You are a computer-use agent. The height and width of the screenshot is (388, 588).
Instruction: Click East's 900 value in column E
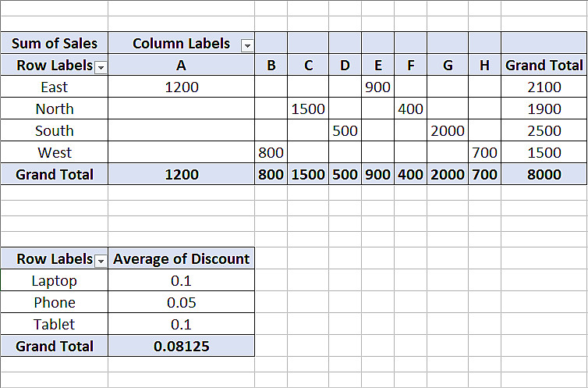tap(377, 87)
